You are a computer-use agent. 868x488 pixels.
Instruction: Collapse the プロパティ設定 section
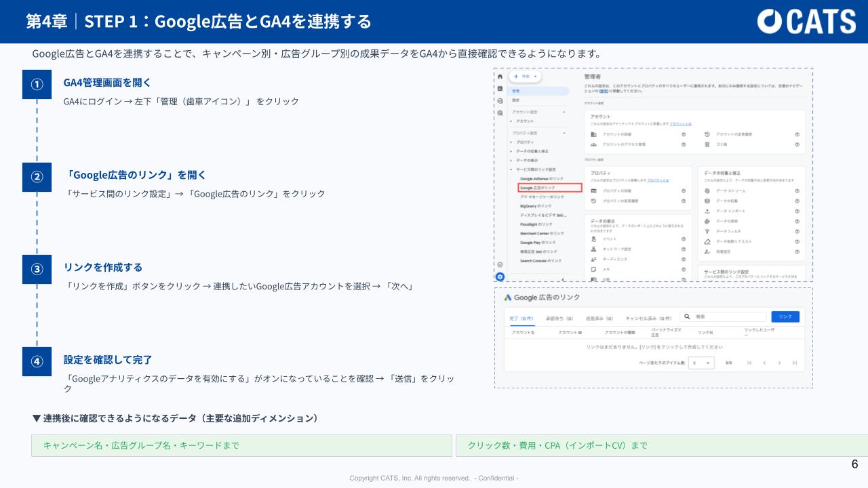[564, 133]
